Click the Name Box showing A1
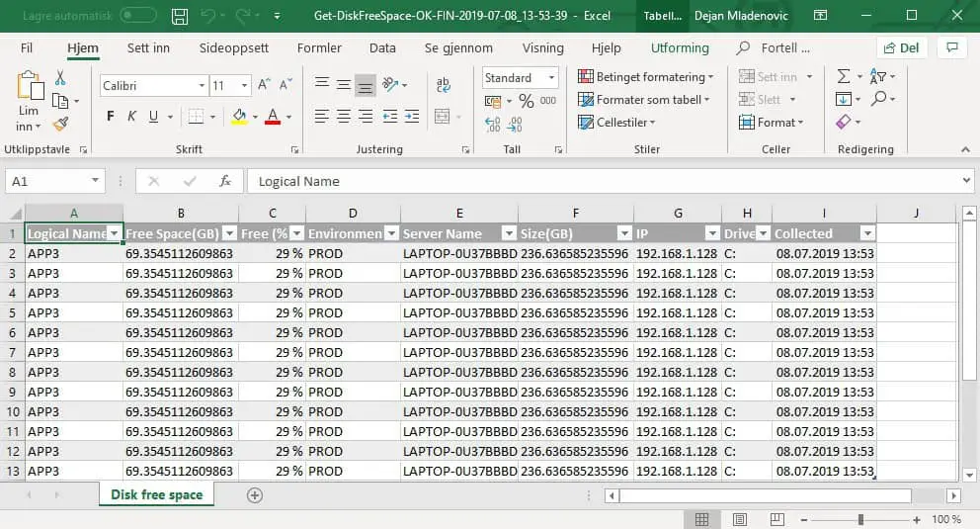The height and width of the screenshot is (529, 980). click(54, 181)
